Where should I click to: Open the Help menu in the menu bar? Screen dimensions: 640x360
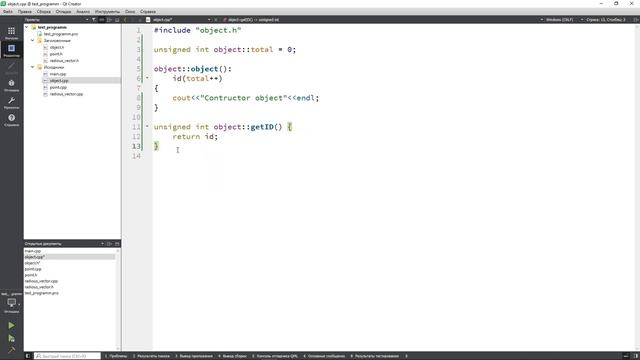point(148,12)
